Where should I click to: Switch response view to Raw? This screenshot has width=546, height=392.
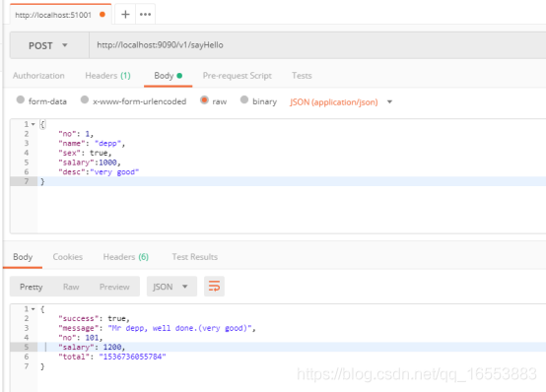click(x=71, y=287)
